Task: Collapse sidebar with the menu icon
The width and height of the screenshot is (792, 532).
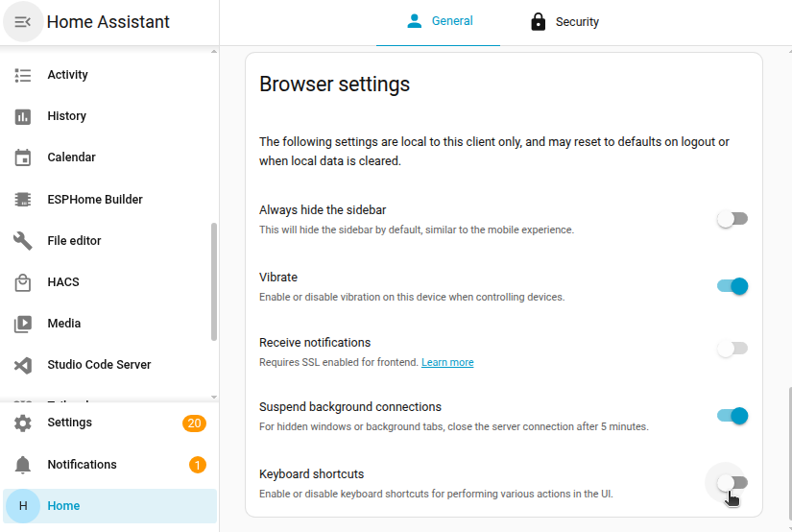Action: pyautogui.click(x=23, y=21)
